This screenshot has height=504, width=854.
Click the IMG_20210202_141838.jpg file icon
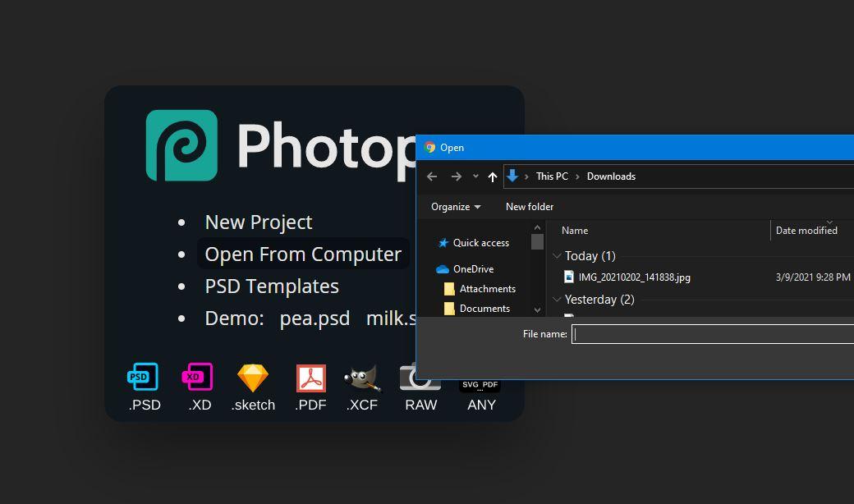(x=568, y=277)
